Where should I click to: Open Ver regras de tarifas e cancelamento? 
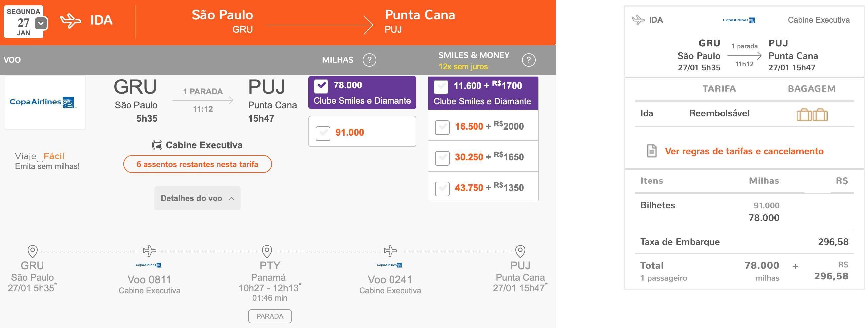[744, 151]
